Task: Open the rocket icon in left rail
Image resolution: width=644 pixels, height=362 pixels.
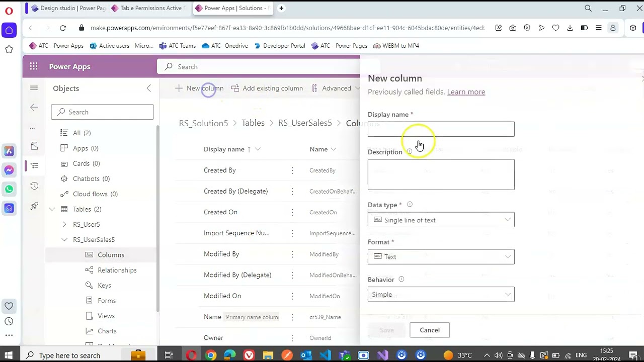Action: pyautogui.click(x=34, y=206)
